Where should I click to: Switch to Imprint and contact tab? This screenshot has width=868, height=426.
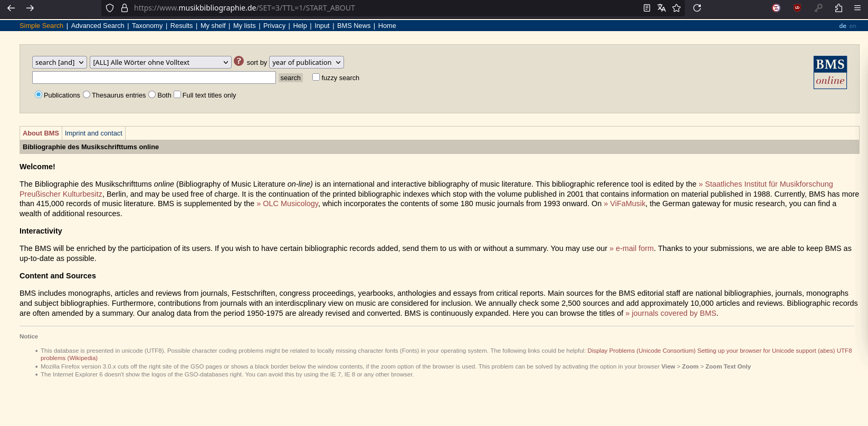click(93, 133)
